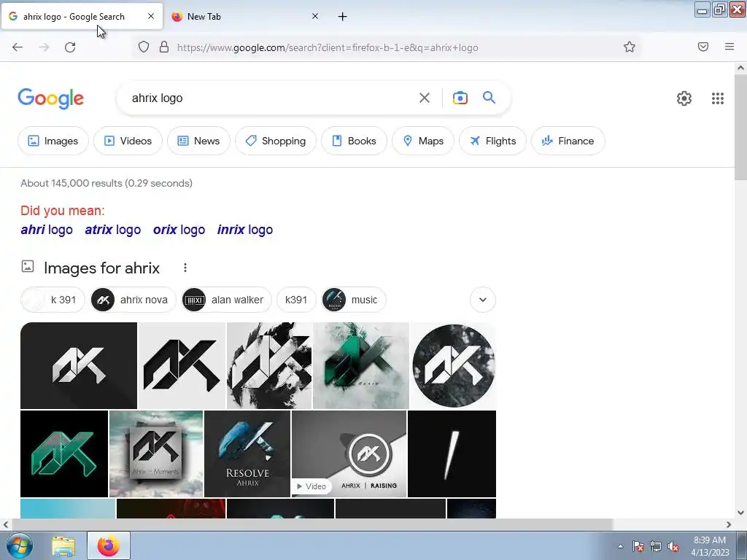
Task: Search by image with camera icon
Action: [x=460, y=98]
